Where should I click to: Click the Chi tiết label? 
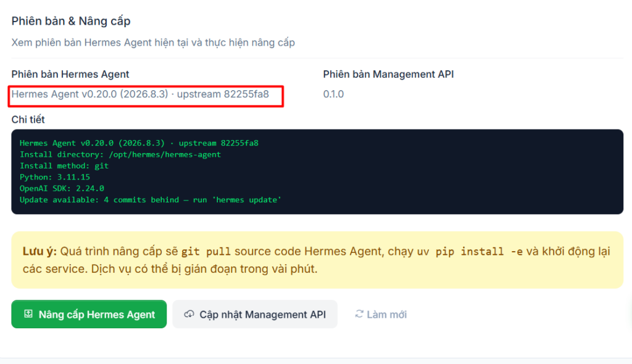(28, 119)
